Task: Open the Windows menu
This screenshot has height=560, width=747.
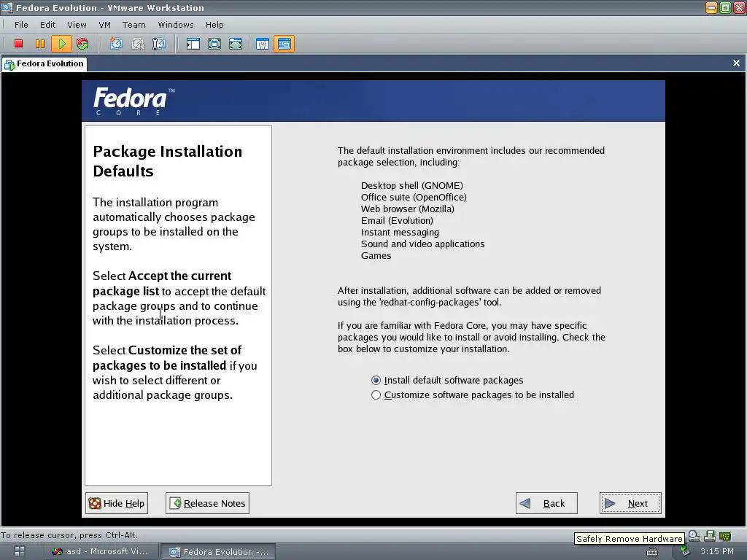Action: (x=176, y=25)
